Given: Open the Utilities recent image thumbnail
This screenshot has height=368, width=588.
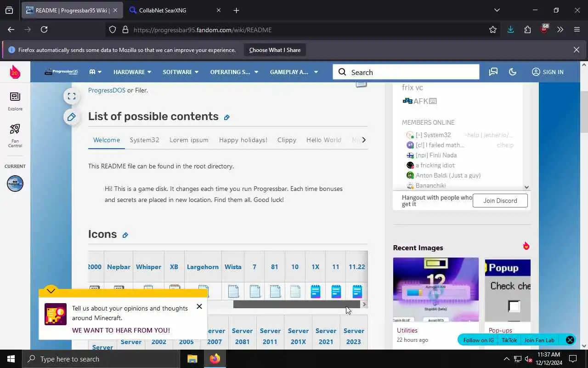Looking at the screenshot, I should (x=436, y=290).
